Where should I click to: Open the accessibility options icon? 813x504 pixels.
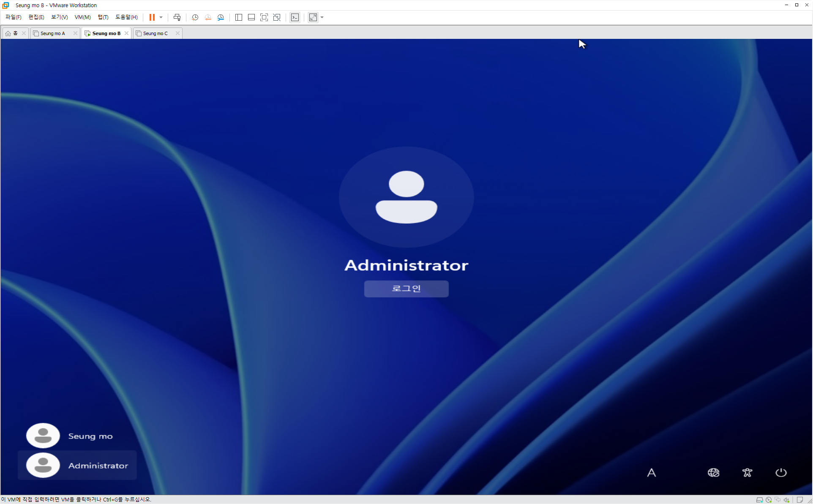pyautogui.click(x=747, y=472)
